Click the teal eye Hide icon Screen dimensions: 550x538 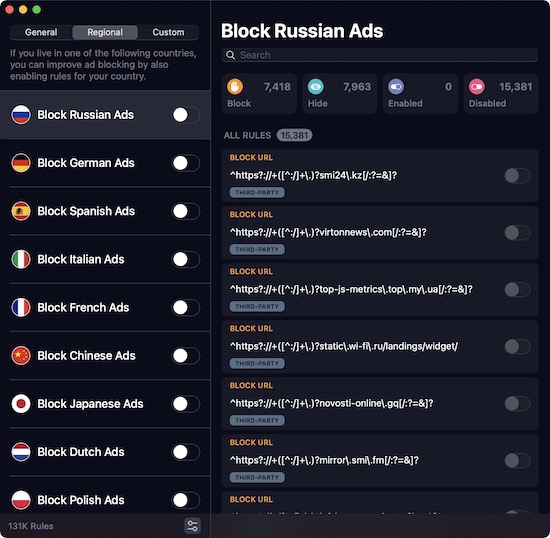(x=315, y=87)
